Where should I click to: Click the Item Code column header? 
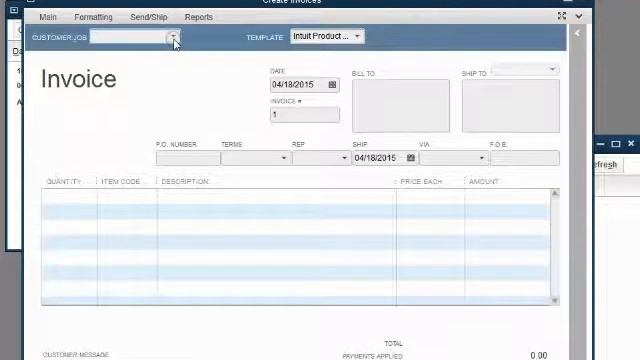click(120, 182)
